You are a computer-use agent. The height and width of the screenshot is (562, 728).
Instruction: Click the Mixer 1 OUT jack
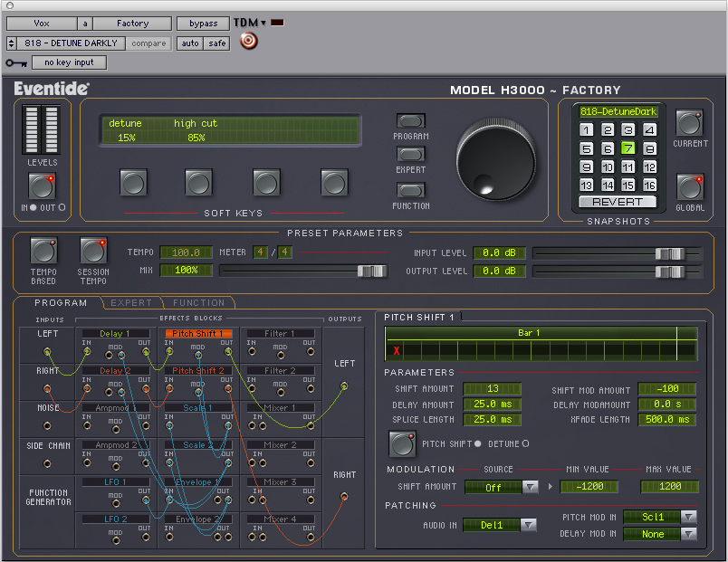pos(311,425)
